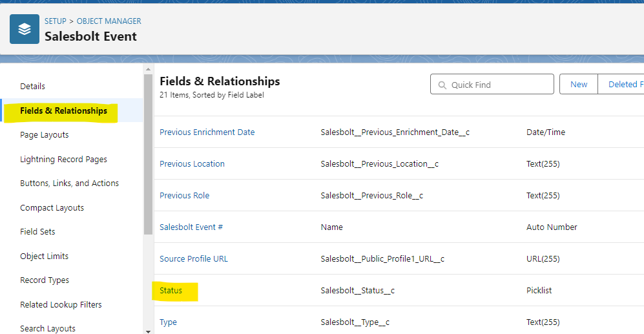Select text Salesbolt__Previous_Location__c
Screen dimensions: 644x334
coord(380,164)
